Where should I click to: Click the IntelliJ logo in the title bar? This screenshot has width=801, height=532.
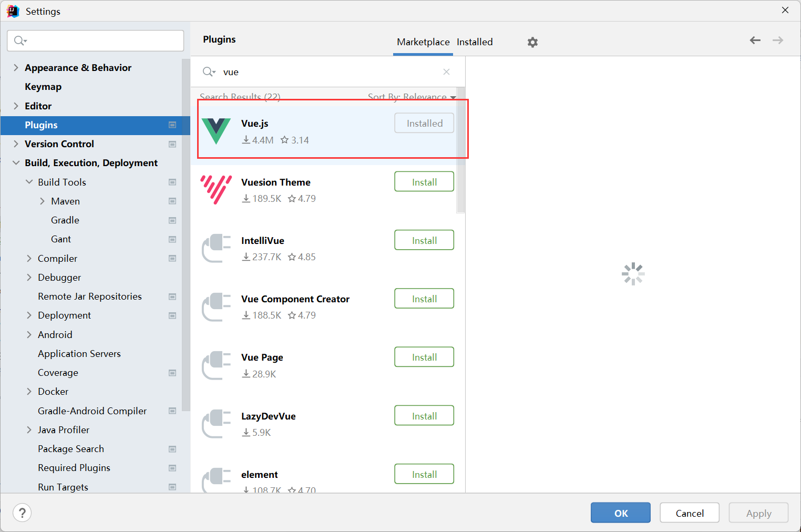[x=13, y=11]
